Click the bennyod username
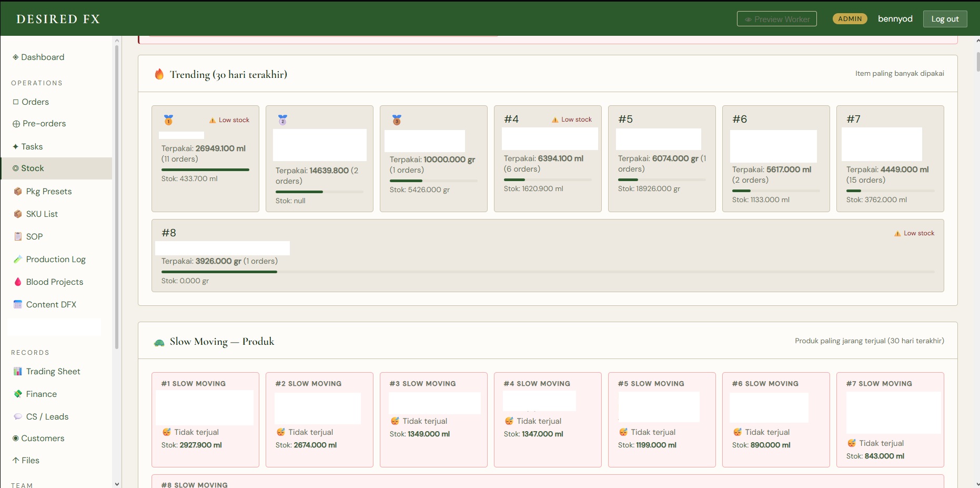The width and height of the screenshot is (980, 488). 895,18
